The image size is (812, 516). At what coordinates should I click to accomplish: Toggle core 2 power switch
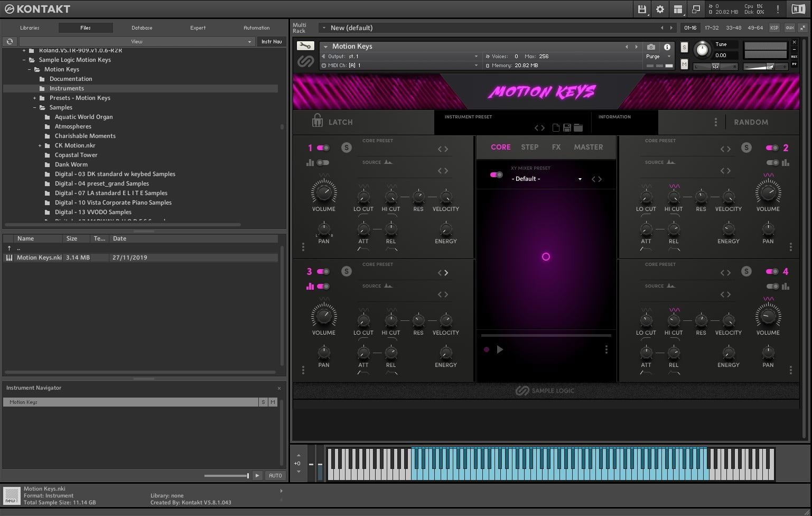point(772,148)
